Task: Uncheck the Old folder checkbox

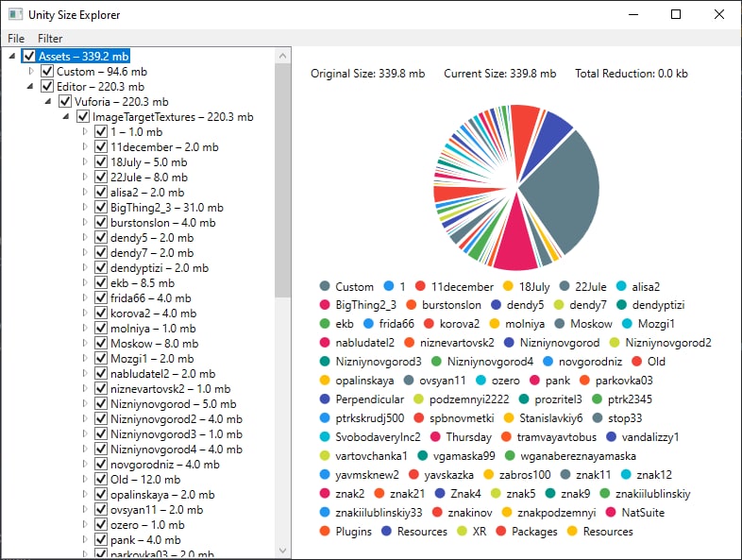Action: tap(101, 479)
